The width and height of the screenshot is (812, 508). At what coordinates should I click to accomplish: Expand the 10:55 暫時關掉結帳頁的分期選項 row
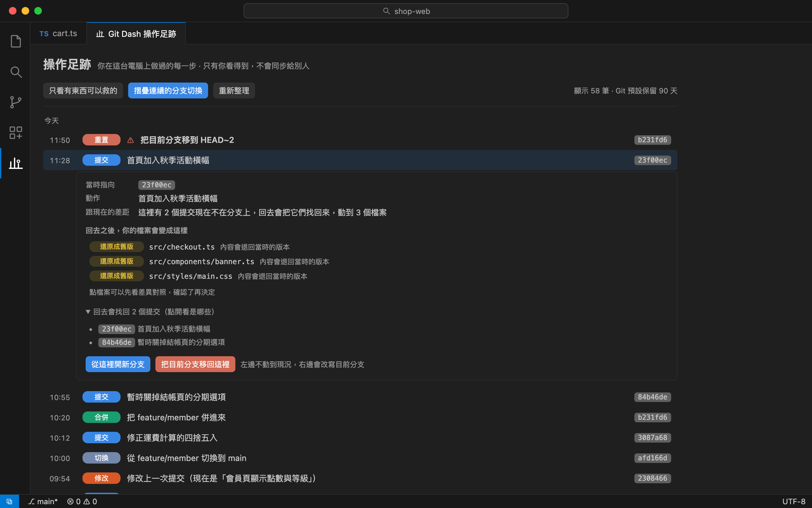click(x=360, y=397)
